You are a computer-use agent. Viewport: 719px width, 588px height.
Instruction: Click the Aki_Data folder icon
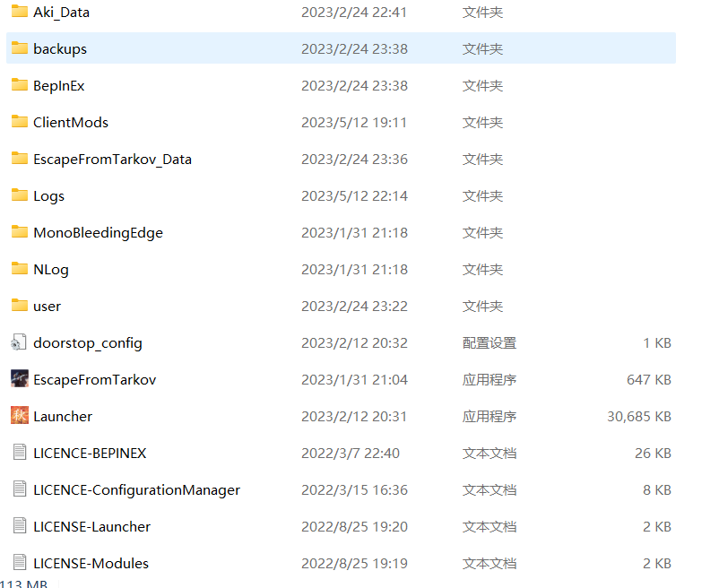click(x=20, y=12)
